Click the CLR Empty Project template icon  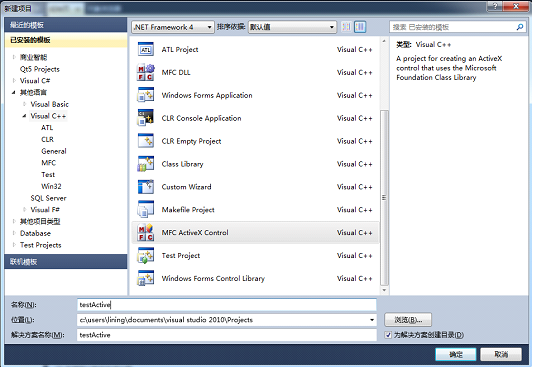145,141
